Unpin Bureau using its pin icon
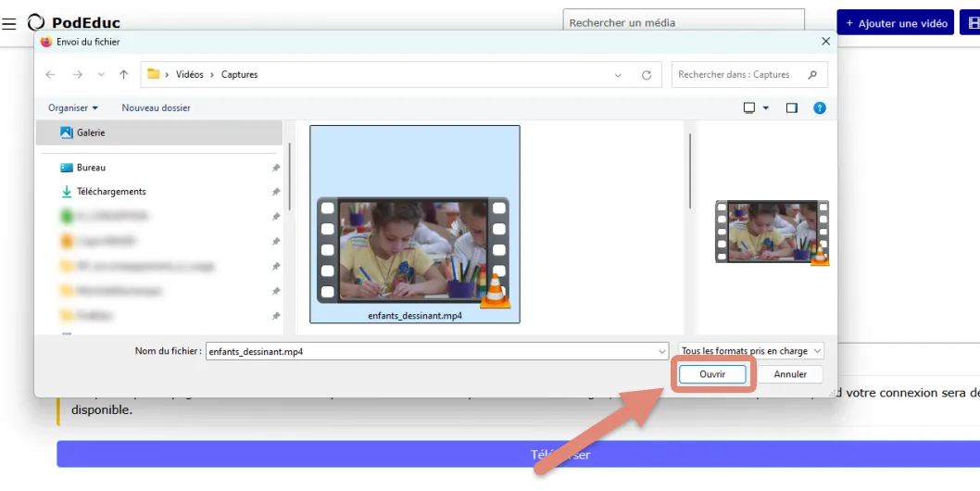Viewport: 980px width, 491px height. point(276,168)
